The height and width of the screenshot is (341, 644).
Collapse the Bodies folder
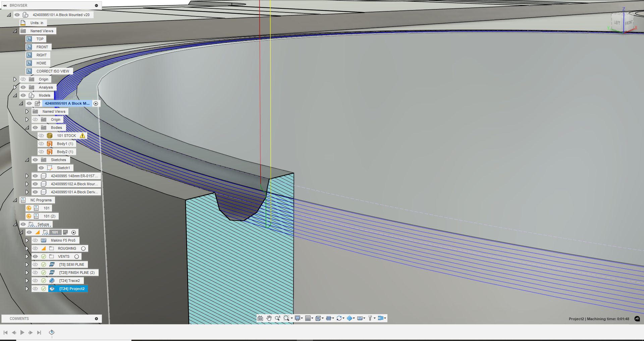[x=27, y=128]
